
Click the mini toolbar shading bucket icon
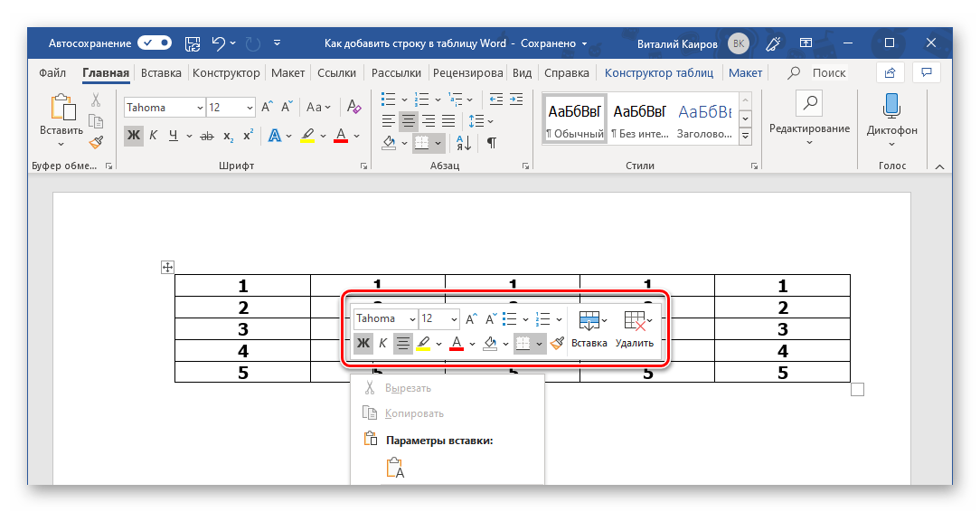coord(490,343)
